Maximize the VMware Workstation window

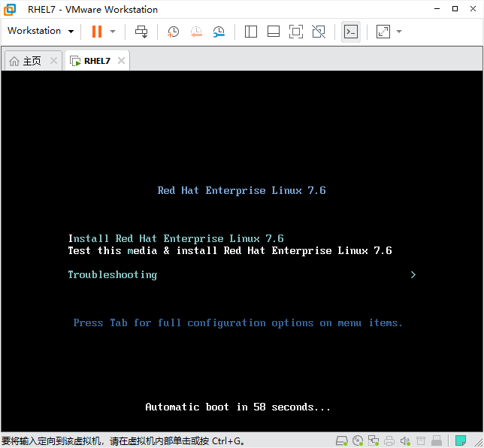(x=455, y=9)
